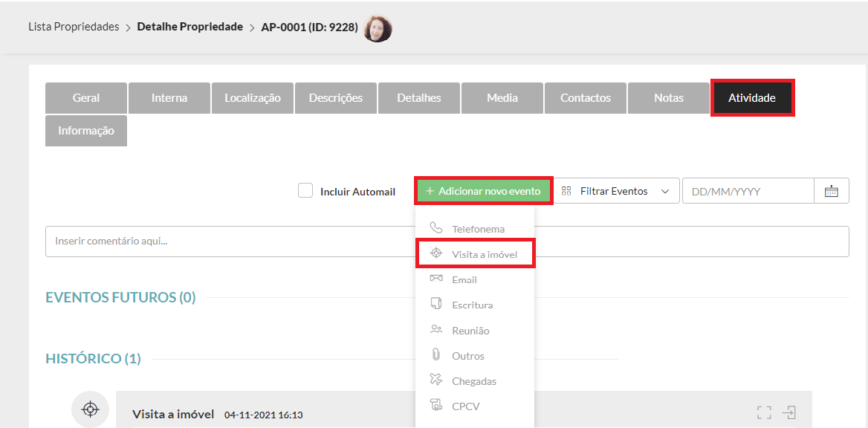868x428 pixels.
Task: Choose Telefonema from the event menu
Action: (x=474, y=228)
